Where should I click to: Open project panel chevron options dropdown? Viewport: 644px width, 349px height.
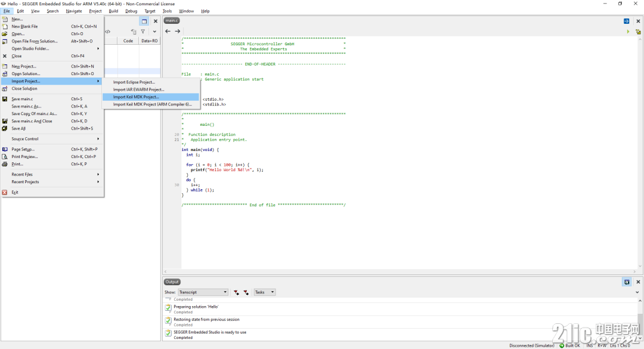154,32
